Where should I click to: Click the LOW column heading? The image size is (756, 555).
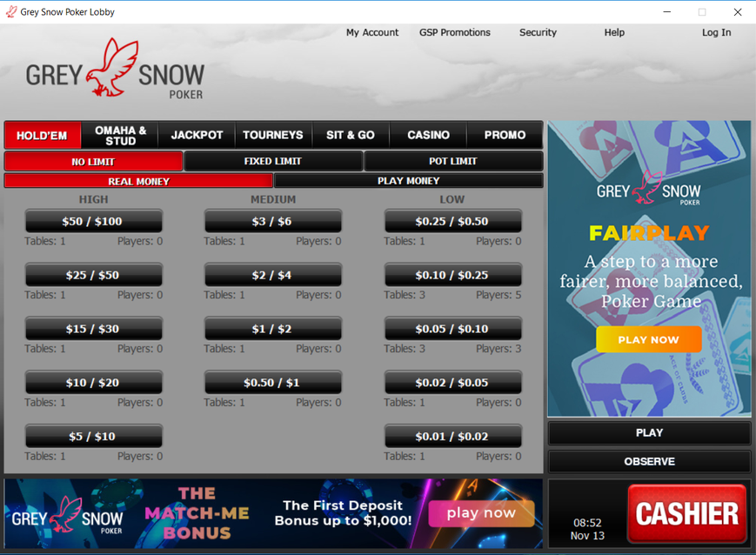click(x=452, y=199)
